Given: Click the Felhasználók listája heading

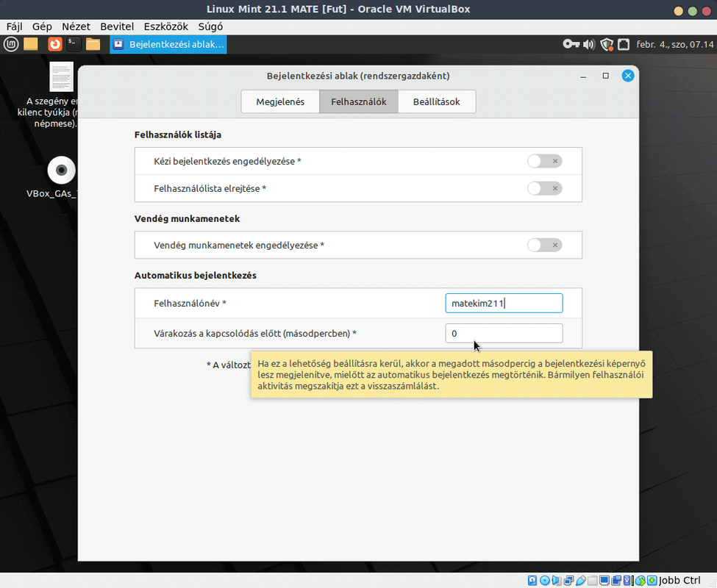Looking at the screenshot, I should pyautogui.click(x=178, y=135).
